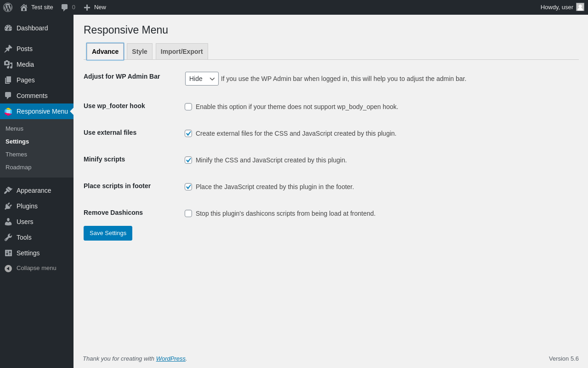Open the Settings submenu under Responsive Menu
Viewport: 588px width, 368px height.
click(17, 141)
